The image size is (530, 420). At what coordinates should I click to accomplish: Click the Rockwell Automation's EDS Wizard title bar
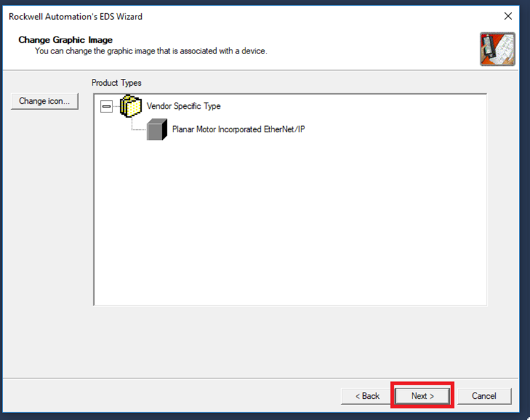pos(186,16)
